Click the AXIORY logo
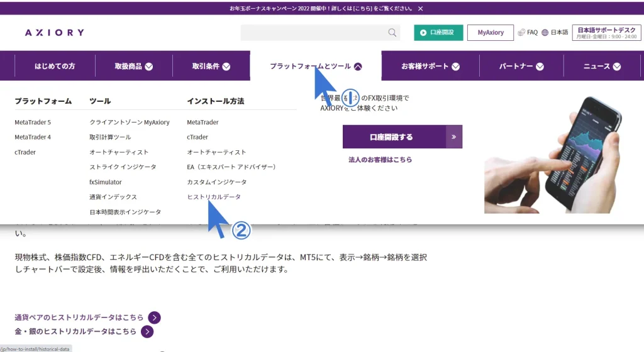 coord(54,33)
